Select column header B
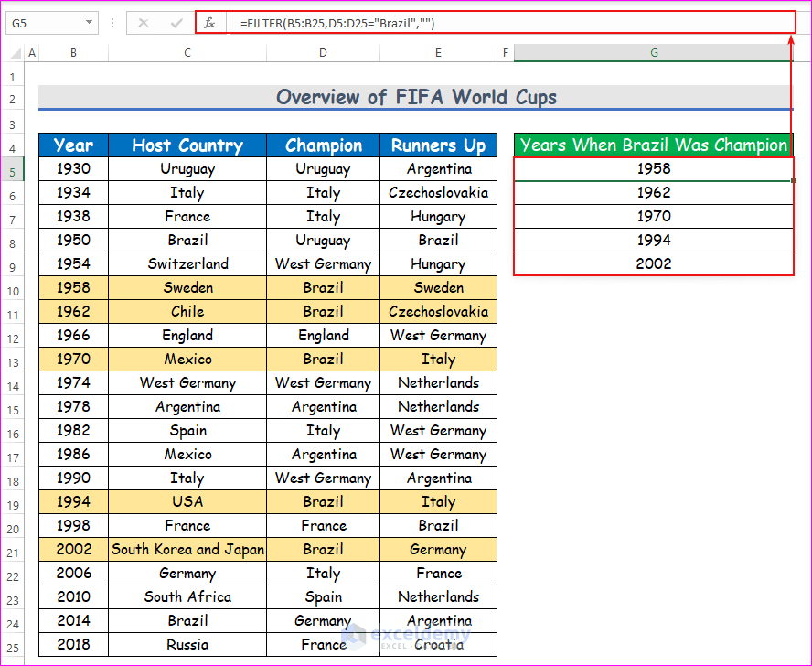 click(73, 52)
